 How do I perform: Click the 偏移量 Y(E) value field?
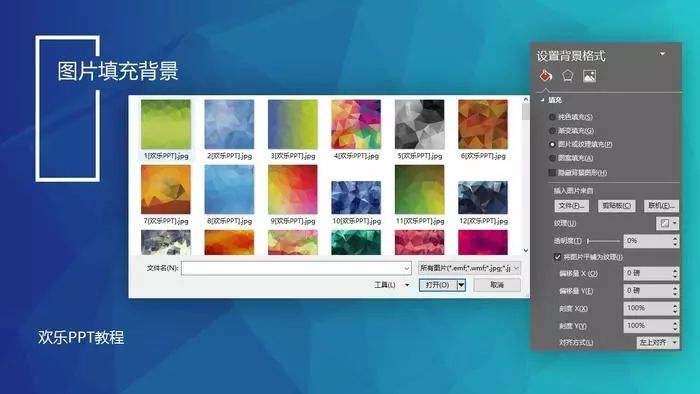[647, 291]
